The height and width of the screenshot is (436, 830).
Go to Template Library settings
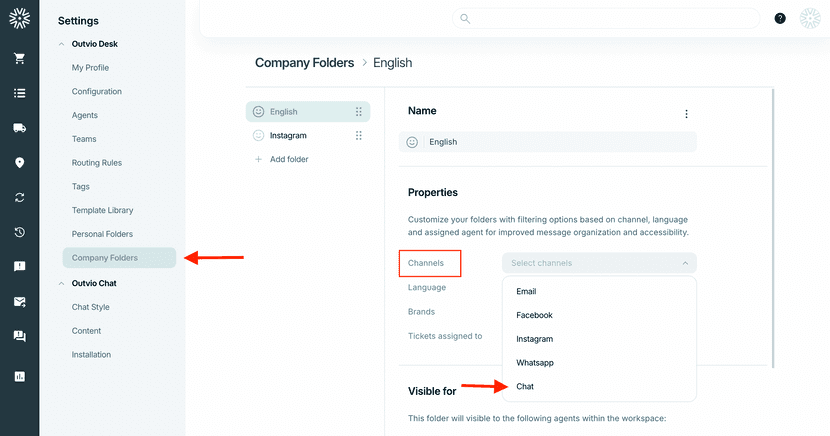103,210
